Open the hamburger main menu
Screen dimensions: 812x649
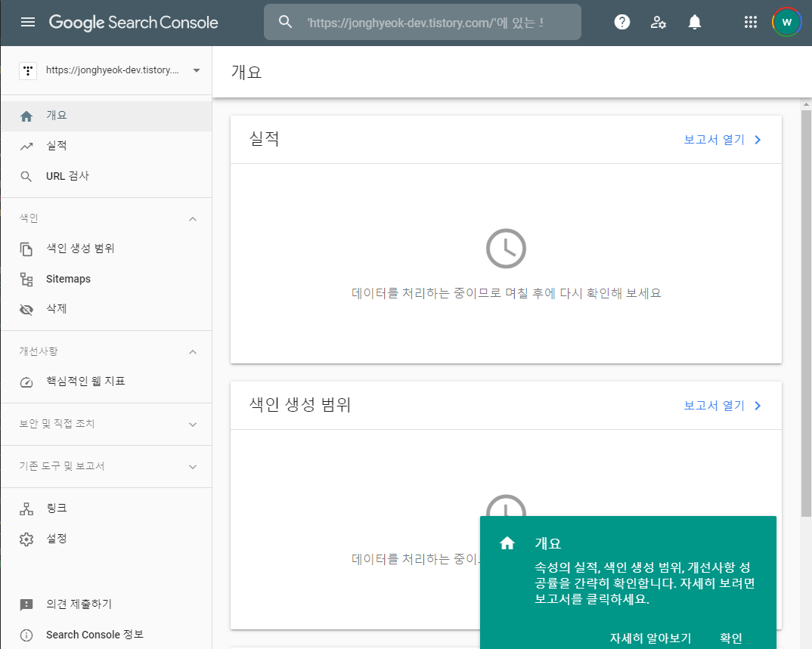click(28, 22)
